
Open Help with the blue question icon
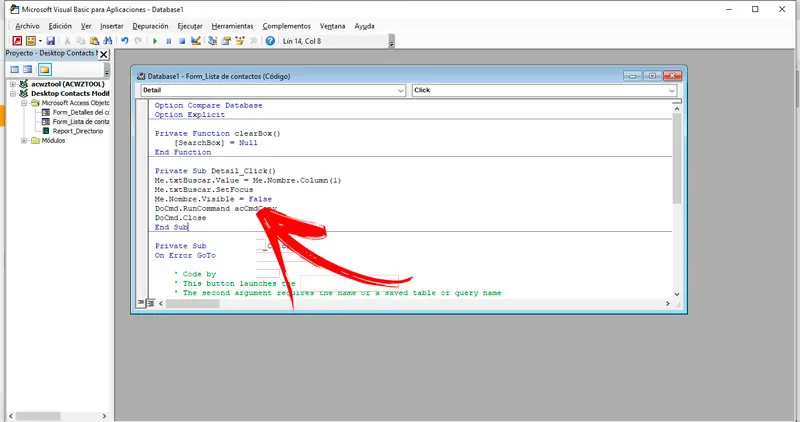point(270,41)
